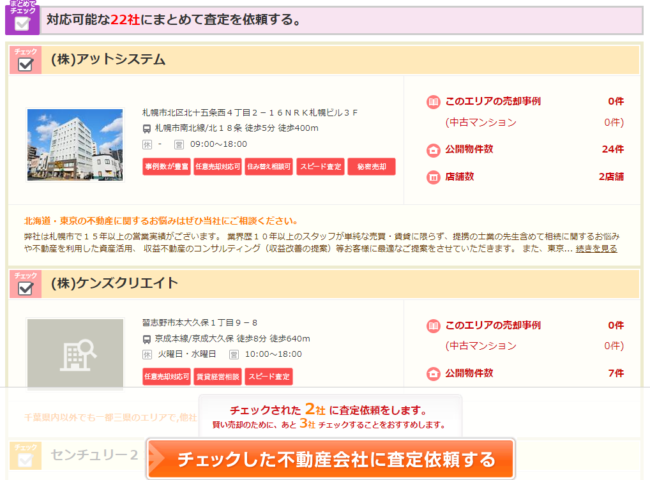Open the 続きを見る link for アットシステム
The width and height of the screenshot is (650, 480).
[596, 248]
